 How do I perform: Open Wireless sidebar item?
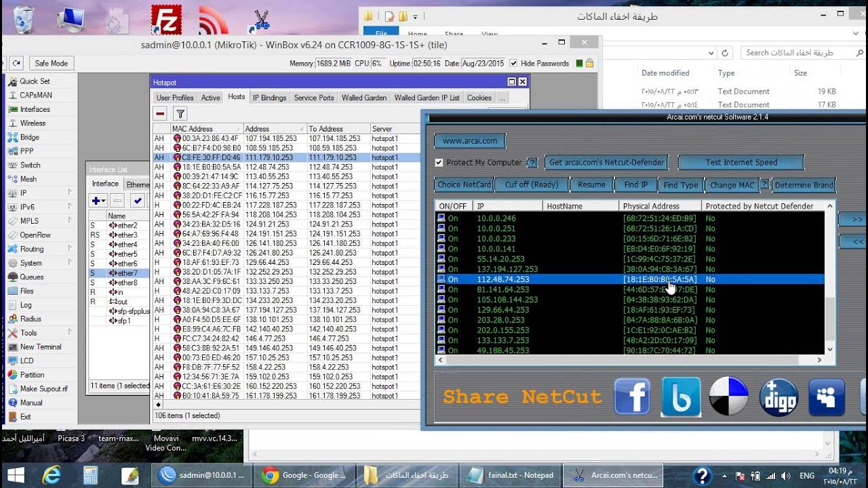(33, 123)
